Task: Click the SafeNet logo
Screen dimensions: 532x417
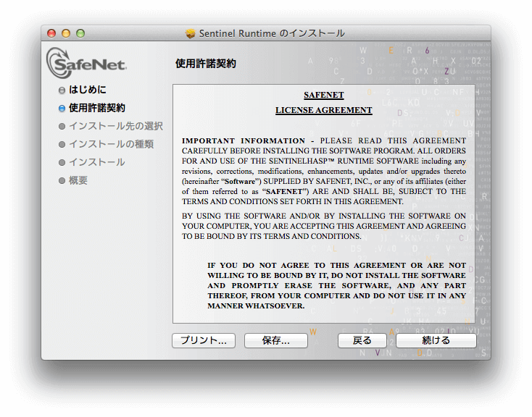Action: pos(86,63)
